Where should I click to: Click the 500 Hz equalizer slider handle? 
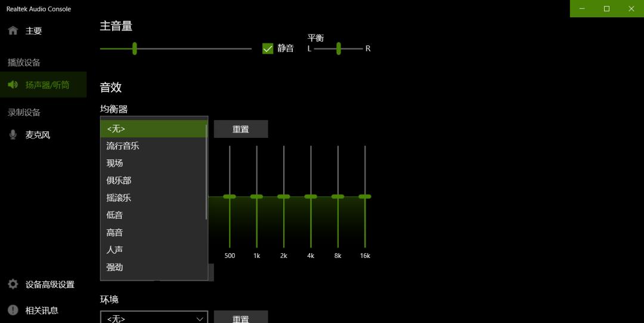pos(230,196)
